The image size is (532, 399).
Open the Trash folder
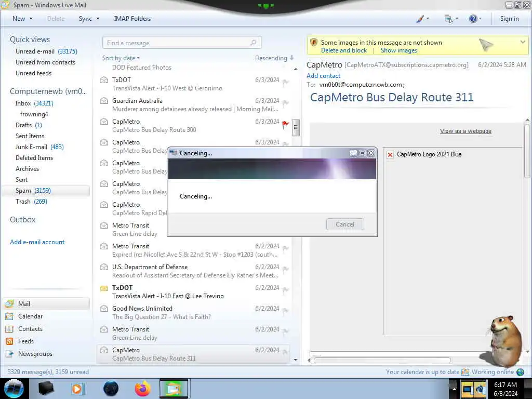pos(31,202)
